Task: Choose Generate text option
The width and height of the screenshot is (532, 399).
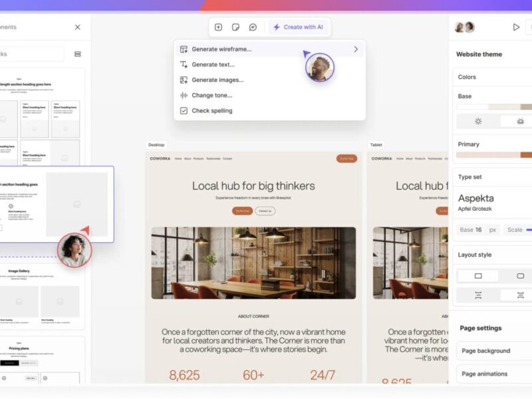Action: 213,65
